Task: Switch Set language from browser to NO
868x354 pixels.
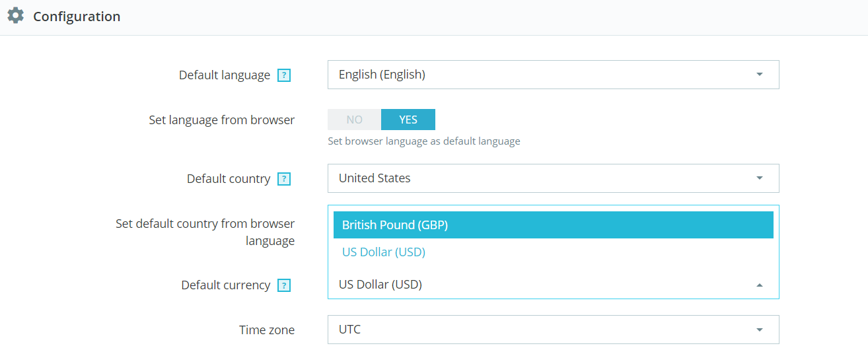Action: [x=355, y=120]
